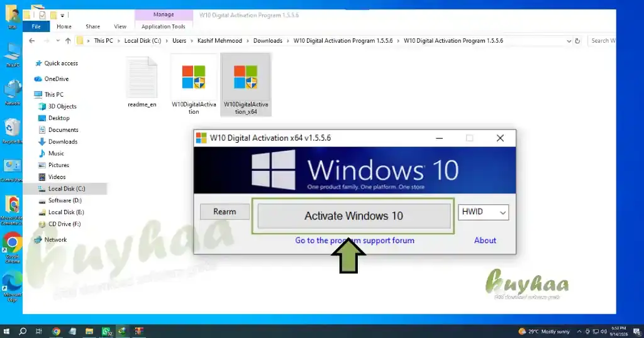The width and height of the screenshot is (644, 338).
Task: Click the Windows Start button
Action: (6, 331)
